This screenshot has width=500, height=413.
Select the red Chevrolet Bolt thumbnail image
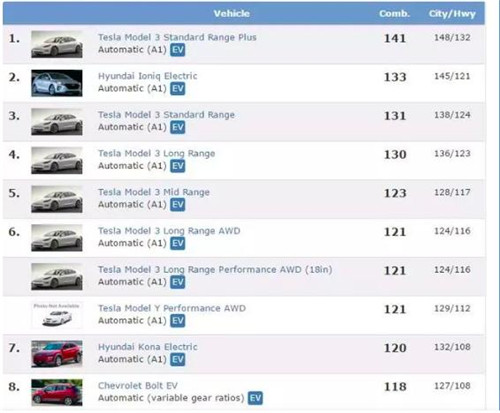point(57,392)
